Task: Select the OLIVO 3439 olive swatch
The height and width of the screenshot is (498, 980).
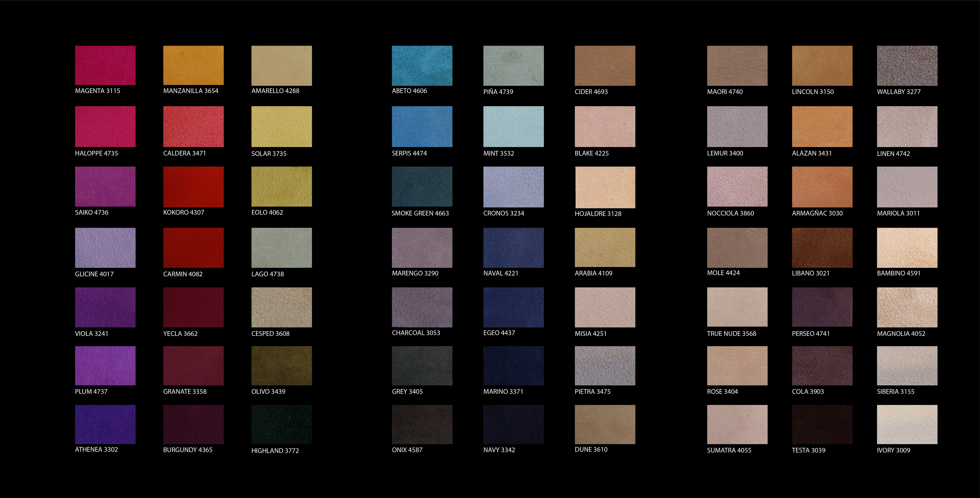Action: point(281,365)
